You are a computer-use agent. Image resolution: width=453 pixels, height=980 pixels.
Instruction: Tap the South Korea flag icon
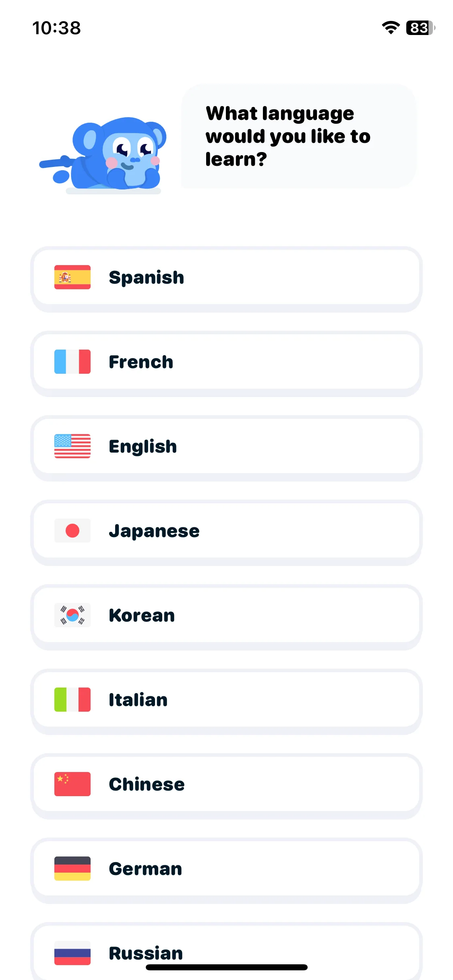tap(72, 615)
